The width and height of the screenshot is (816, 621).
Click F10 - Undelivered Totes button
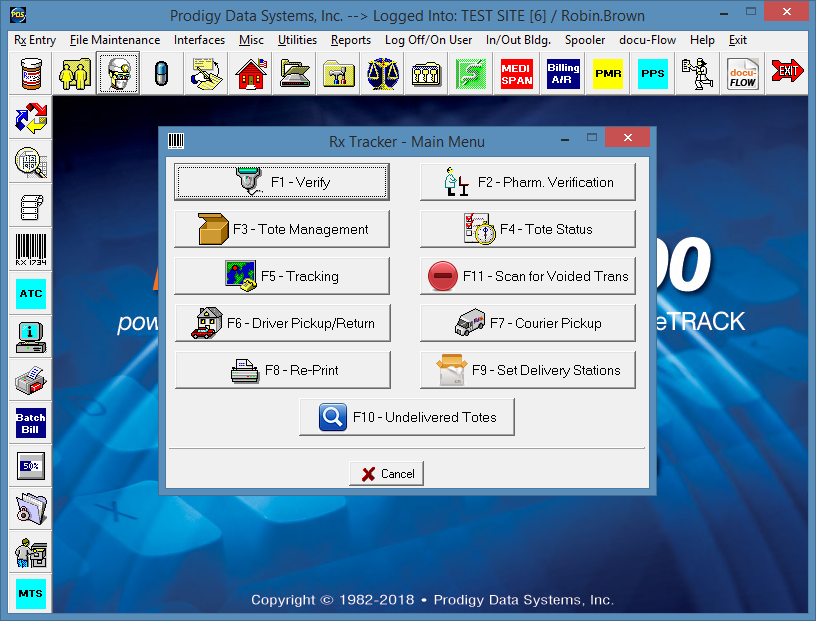pyautogui.click(x=406, y=417)
